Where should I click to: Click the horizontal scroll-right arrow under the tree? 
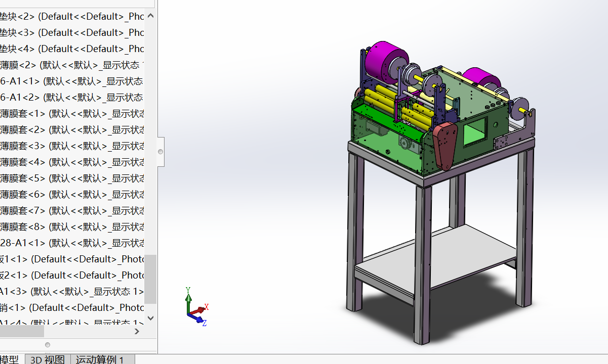click(x=137, y=331)
